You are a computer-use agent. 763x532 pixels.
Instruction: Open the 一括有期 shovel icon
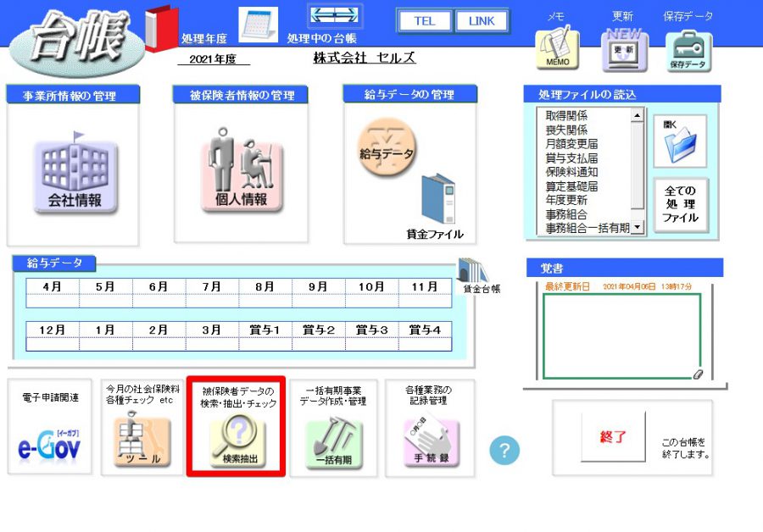pyautogui.click(x=334, y=442)
